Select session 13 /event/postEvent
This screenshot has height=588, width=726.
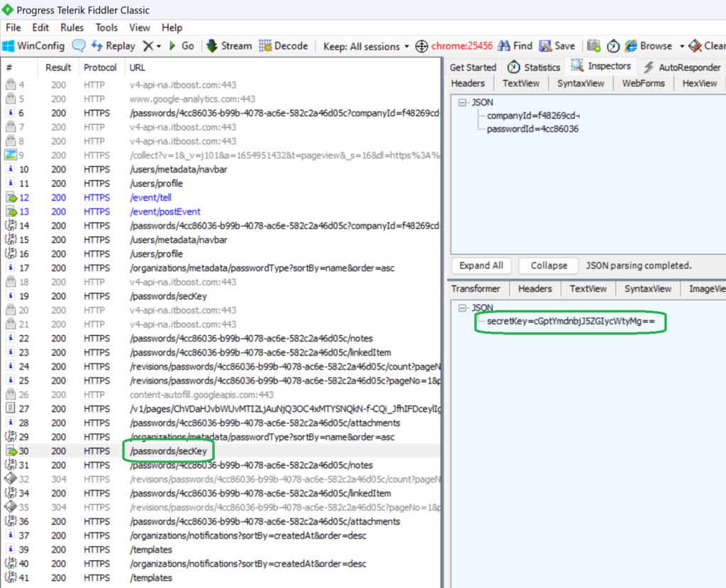221,211
